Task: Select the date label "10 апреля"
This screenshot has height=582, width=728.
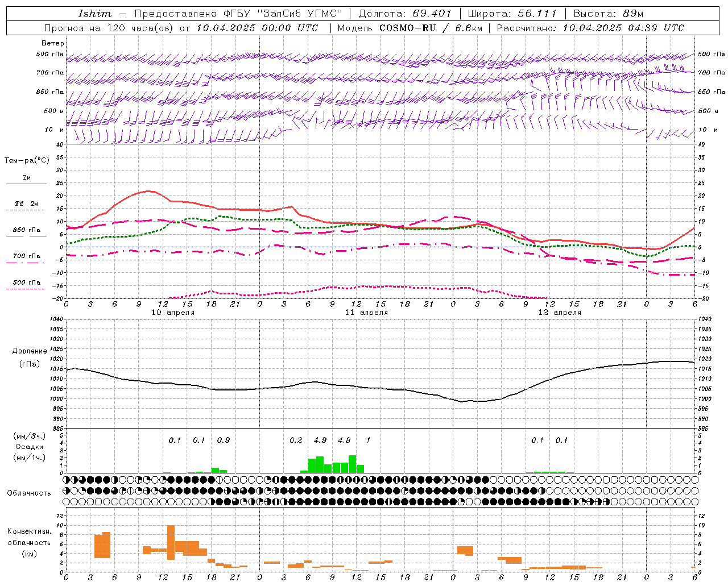Action: click(x=173, y=312)
